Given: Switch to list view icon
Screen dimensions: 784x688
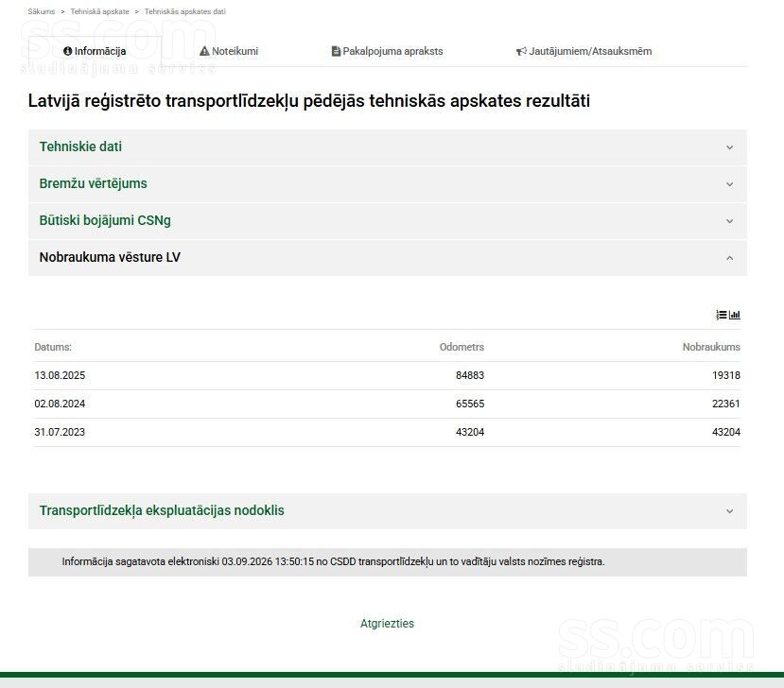Looking at the screenshot, I should [x=721, y=315].
